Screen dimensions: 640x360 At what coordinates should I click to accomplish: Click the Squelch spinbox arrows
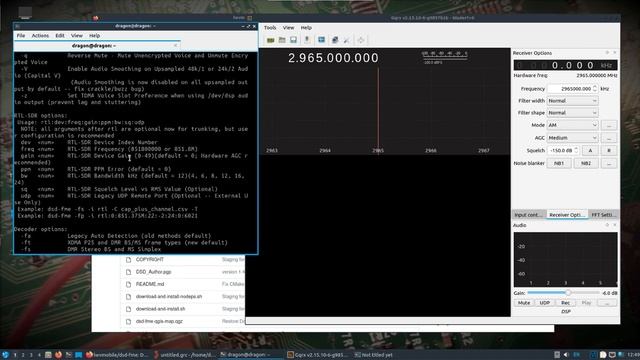pyautogui.click(x=576, y=151)
